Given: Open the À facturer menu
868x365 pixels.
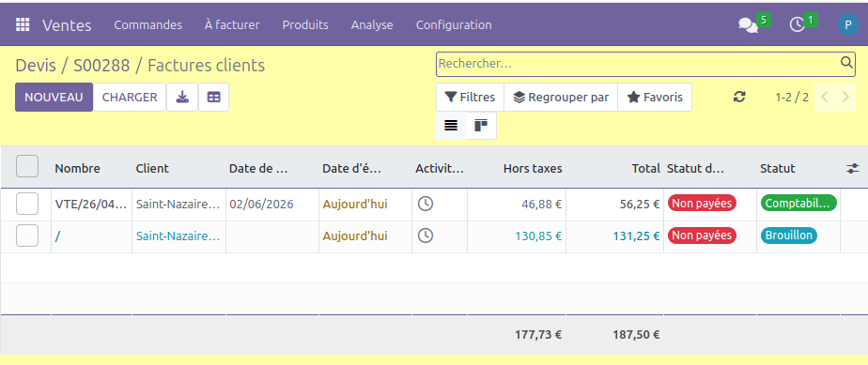Looking at the screenshot, I should click(x=232, y=25).
